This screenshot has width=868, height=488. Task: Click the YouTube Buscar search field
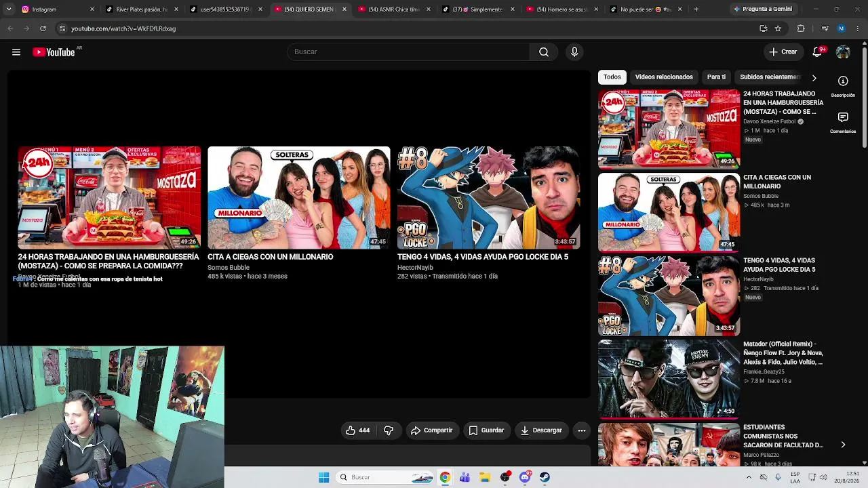pos(408,52)
